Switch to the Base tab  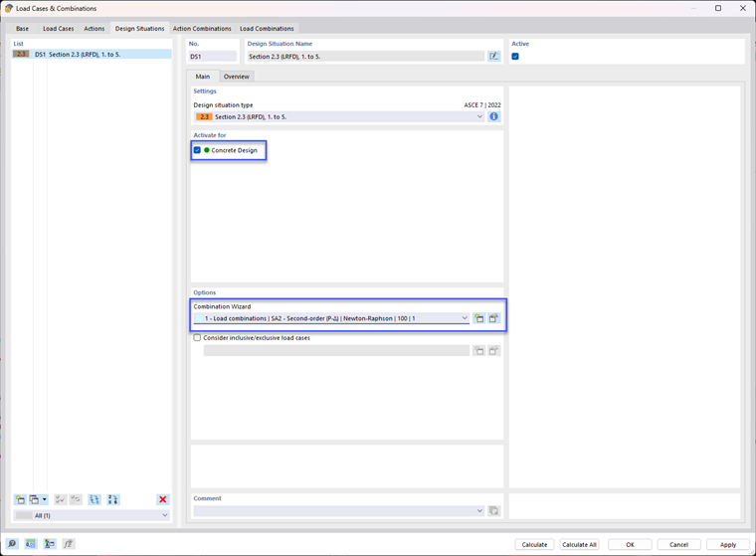point(22,29)
